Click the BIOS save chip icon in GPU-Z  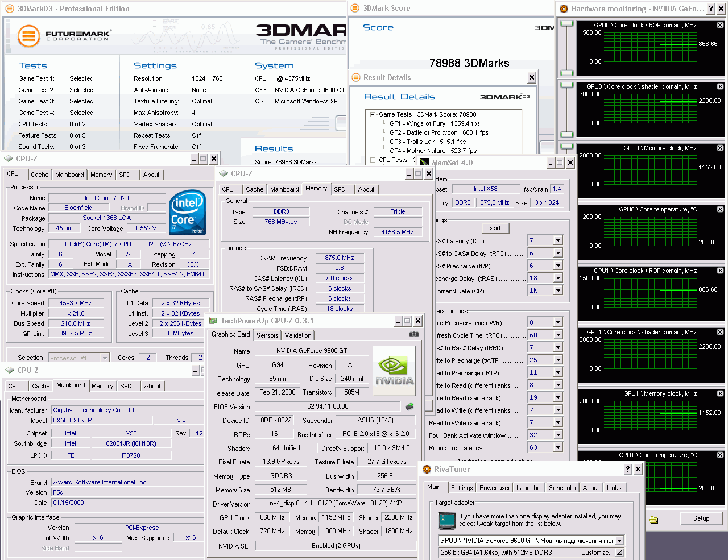(409, 406)
